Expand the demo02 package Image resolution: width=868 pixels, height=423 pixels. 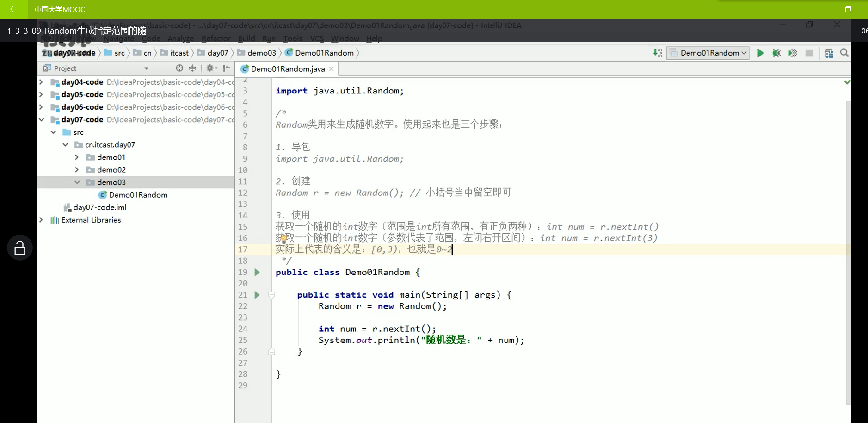pyautogui.click(x=77, y=169)
